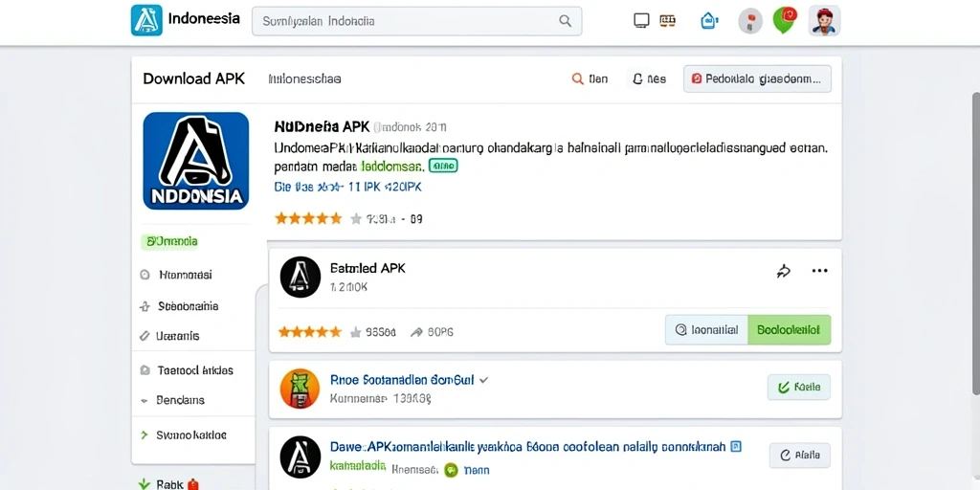The width and height of the screenshot is (980, 490).
Task: Open the user avatar in header
Action: (824, 21)
